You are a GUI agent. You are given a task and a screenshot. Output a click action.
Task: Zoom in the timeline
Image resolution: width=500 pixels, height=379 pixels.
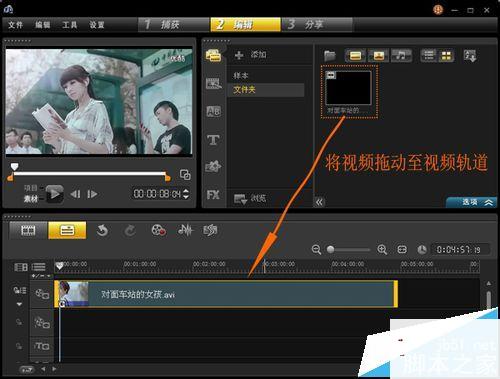(x=382, y=249)
